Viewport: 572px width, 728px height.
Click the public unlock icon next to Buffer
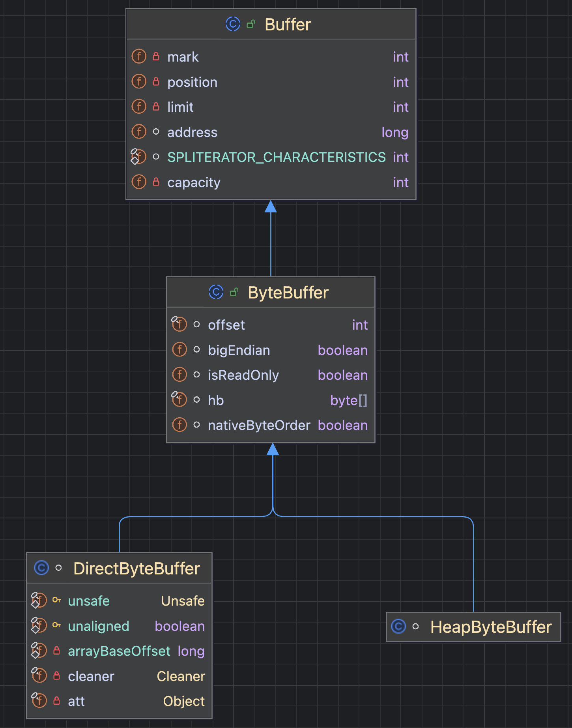tap(251, 24)
